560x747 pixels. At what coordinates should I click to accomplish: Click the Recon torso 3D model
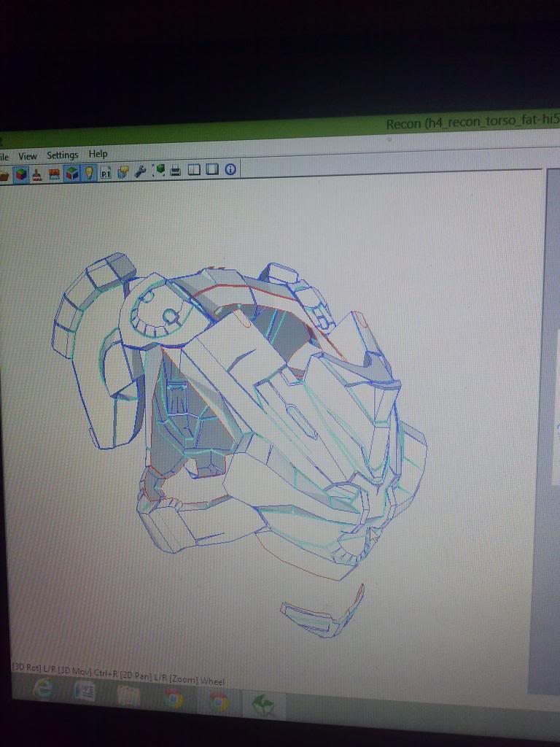pyautogui.click(x=238, y=414)
